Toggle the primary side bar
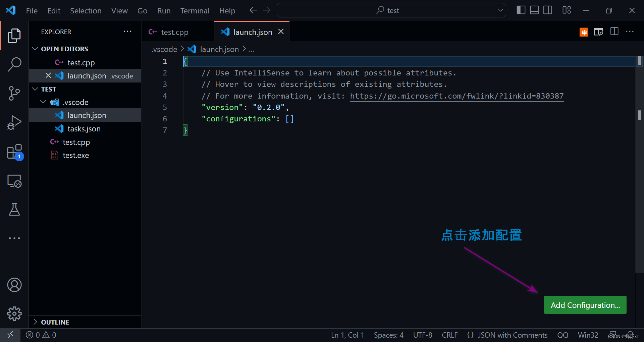644x342 pixels. [x=521, y=10]
